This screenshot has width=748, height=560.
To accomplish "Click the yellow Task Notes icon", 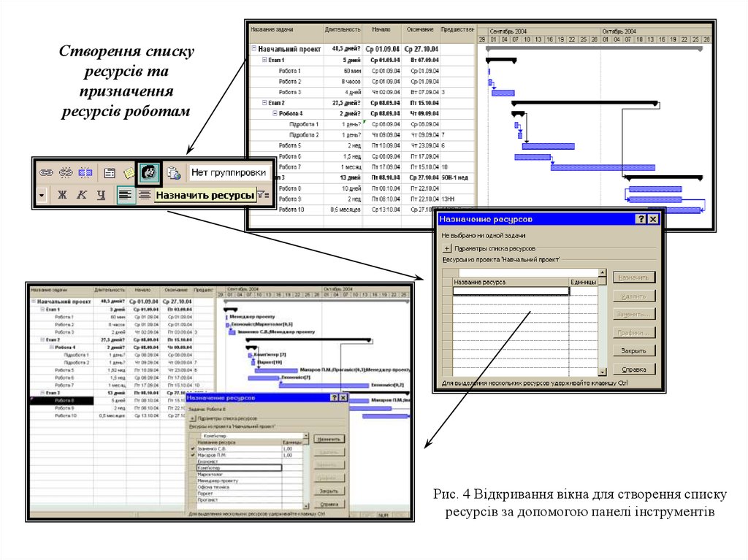I will click(x=129, y=173).
